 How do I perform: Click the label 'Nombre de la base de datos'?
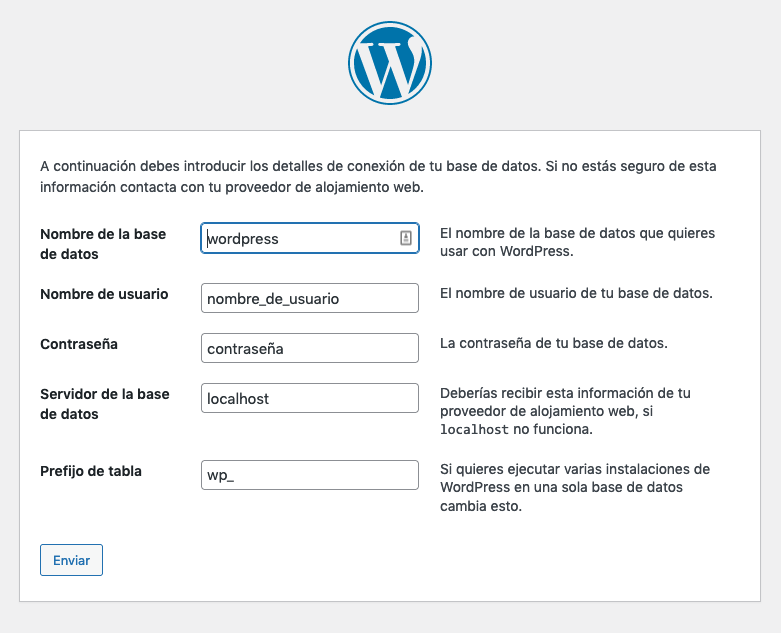[x=103, y=244]
